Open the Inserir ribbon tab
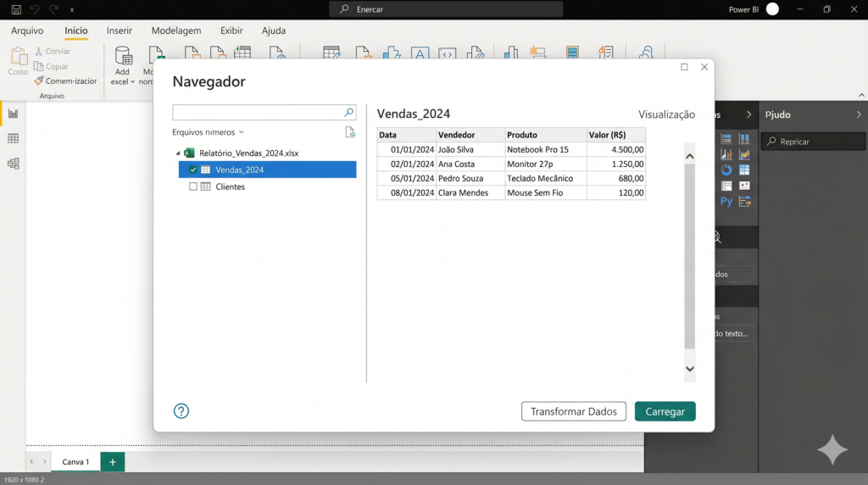The height and width of the screenshot is (485, 868). pyautogui.click(x=119, y=31)
